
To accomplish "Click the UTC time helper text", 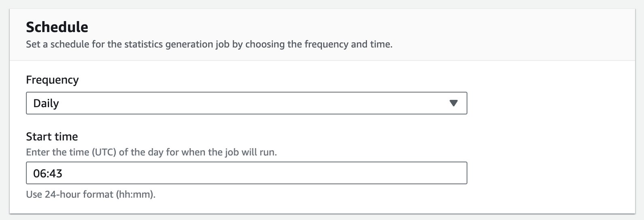I will pos(151,153).
